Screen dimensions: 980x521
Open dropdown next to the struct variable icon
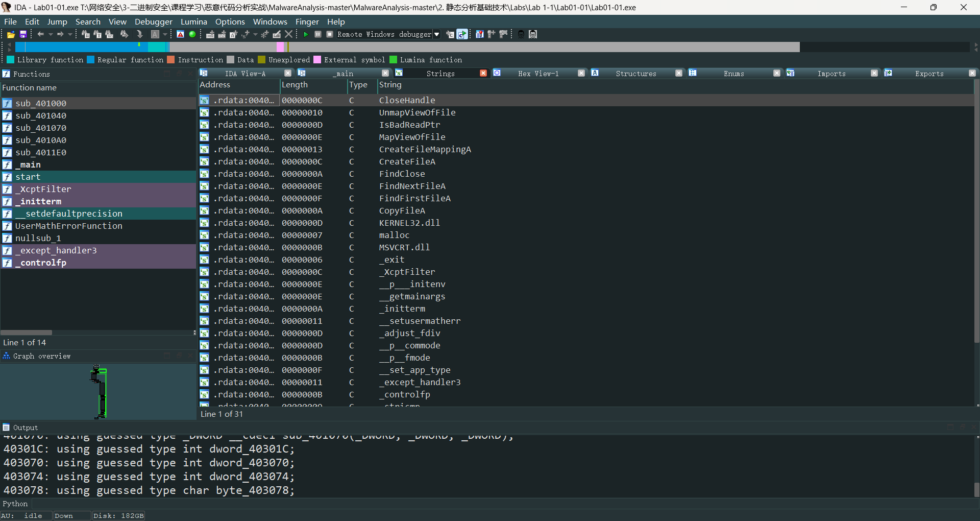[x=255, y=34]
